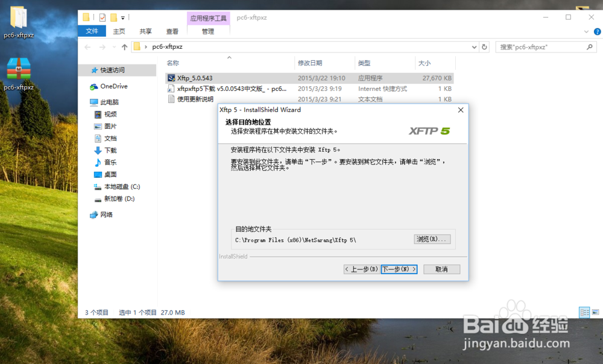Maximize the Explorer window
Screen dimensions: 603x364
[568, 17]
